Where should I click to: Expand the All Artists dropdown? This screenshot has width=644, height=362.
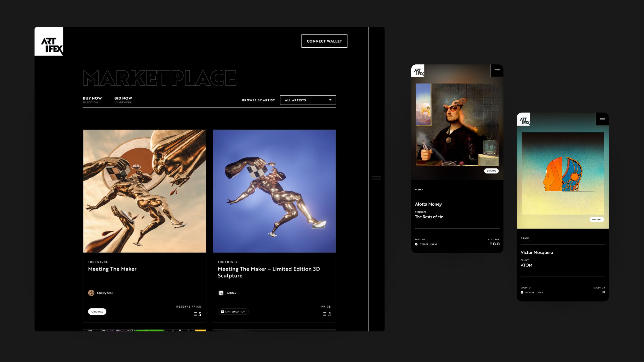tap(307, 100)
